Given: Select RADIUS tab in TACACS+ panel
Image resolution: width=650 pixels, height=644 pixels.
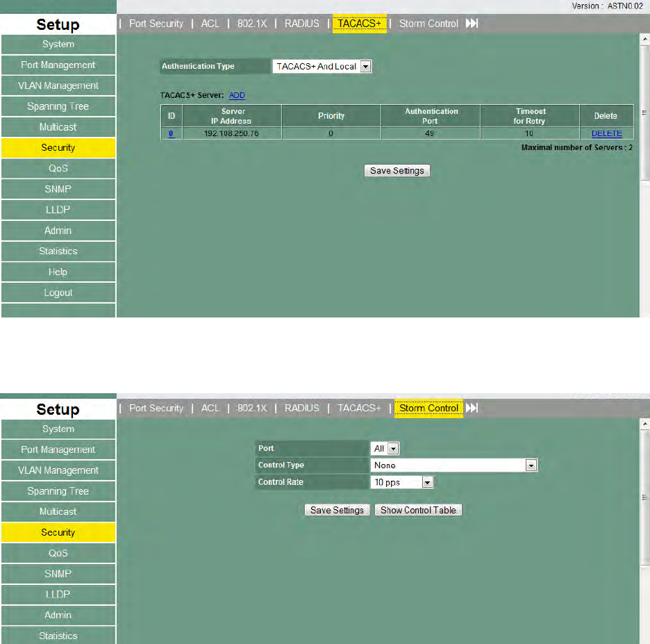Looking at the screenshot, I should pos(302,24).
